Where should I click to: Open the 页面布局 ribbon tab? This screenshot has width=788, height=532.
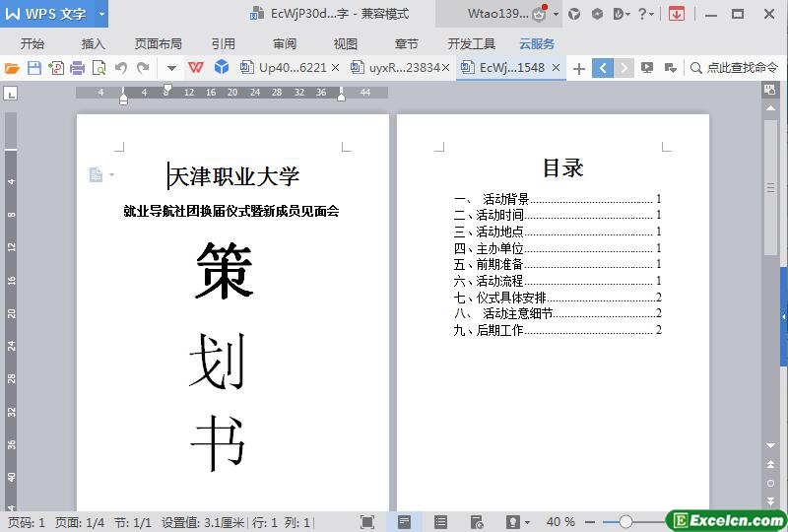point(159,44)
